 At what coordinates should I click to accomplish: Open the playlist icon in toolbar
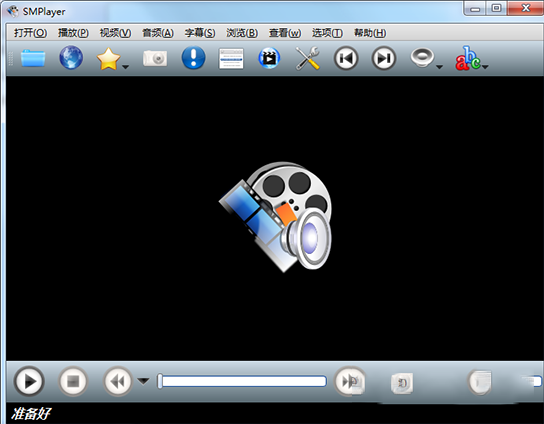231,59
